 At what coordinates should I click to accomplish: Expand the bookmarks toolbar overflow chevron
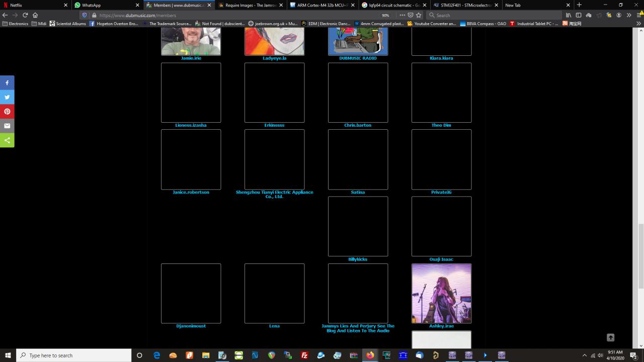pos(638,24)
